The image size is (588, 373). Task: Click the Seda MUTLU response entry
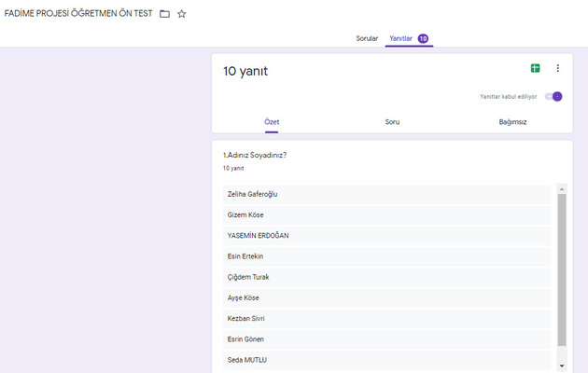(385, 360)
